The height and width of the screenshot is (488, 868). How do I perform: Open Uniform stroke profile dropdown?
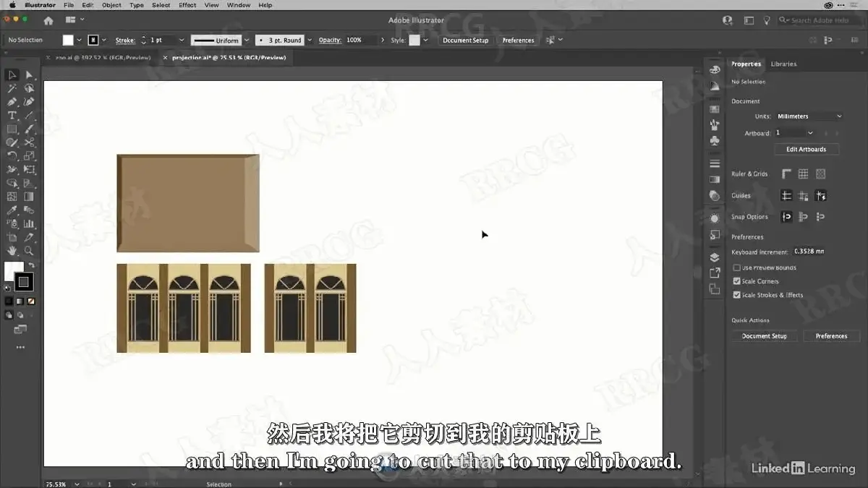247,40
